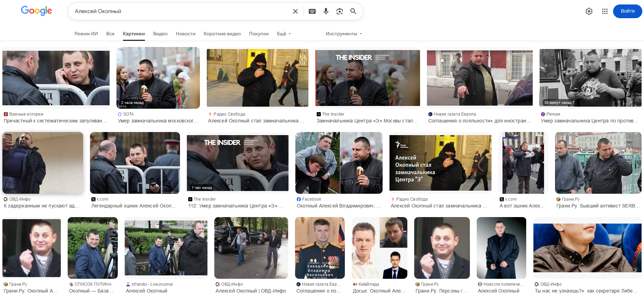Click inside the search query field
Image resolution: width=644 pixels, height=298 pixels.
click(179, 11)
